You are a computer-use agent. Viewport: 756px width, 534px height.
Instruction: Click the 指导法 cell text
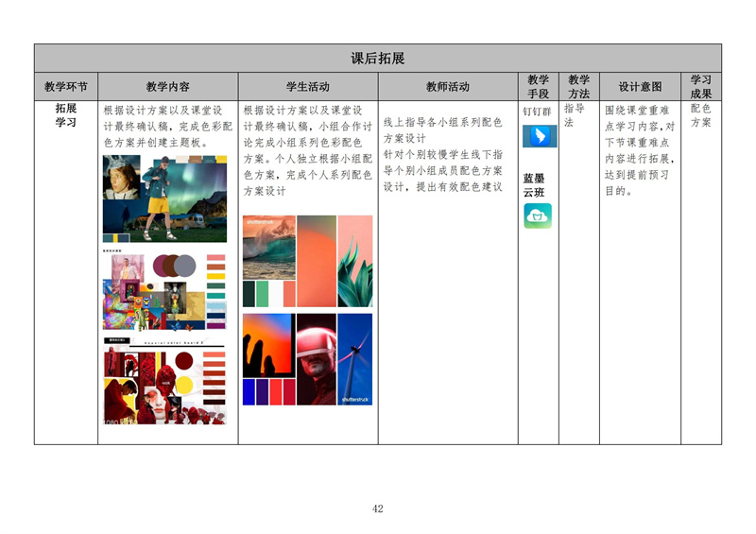(575, 114)
